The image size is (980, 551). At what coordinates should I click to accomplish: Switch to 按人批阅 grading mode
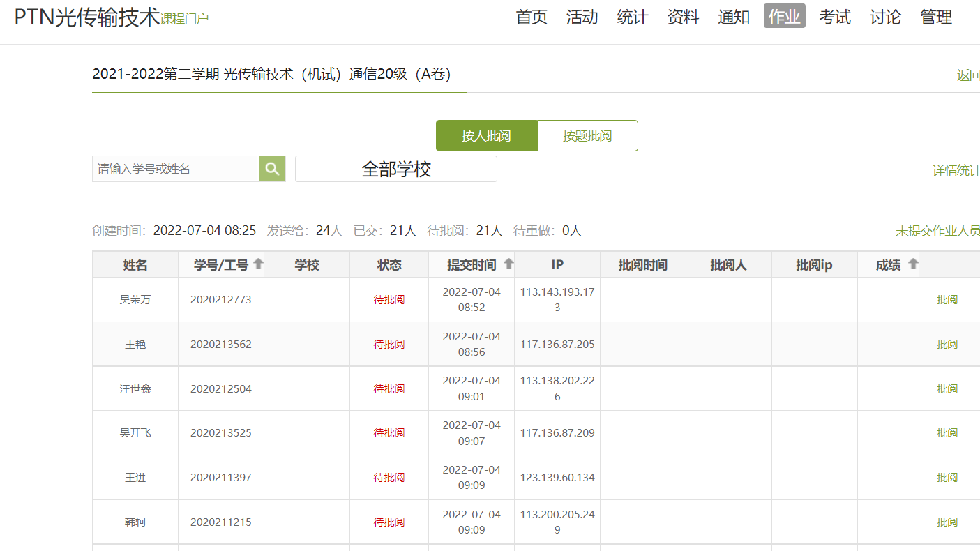486,136
